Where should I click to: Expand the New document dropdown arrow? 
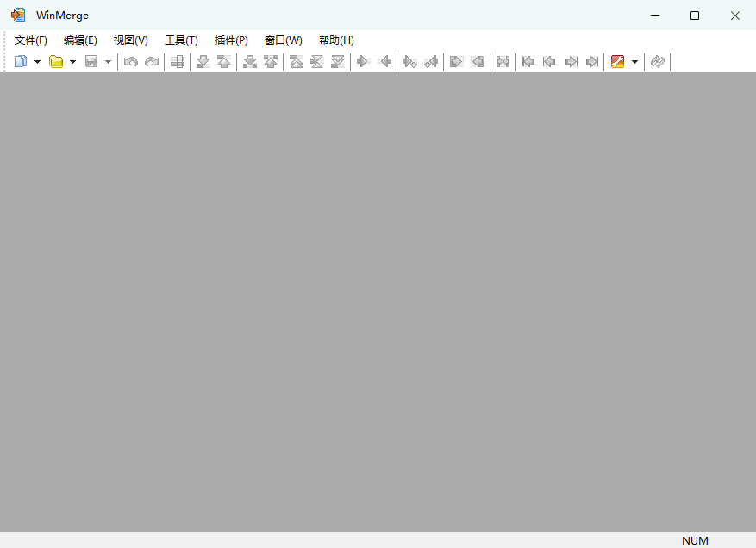pos(37,61)
